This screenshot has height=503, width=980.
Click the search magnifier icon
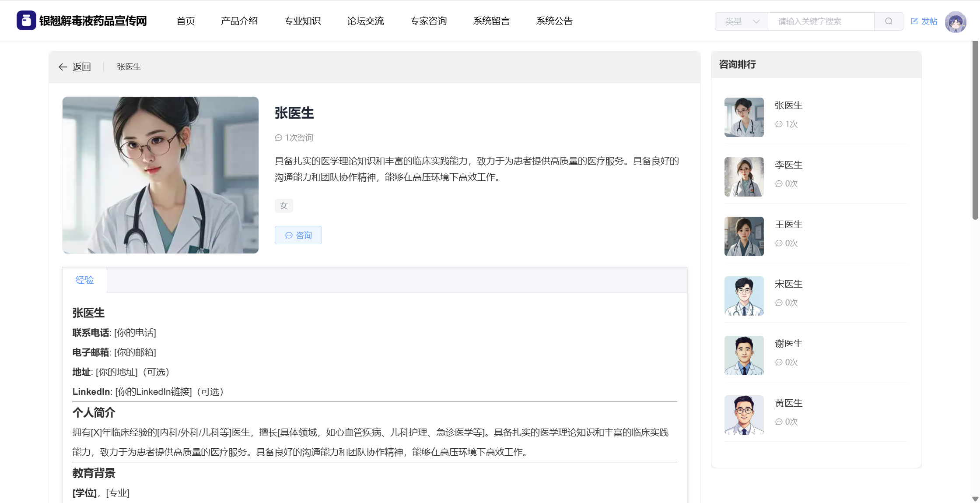click(888, 21)
